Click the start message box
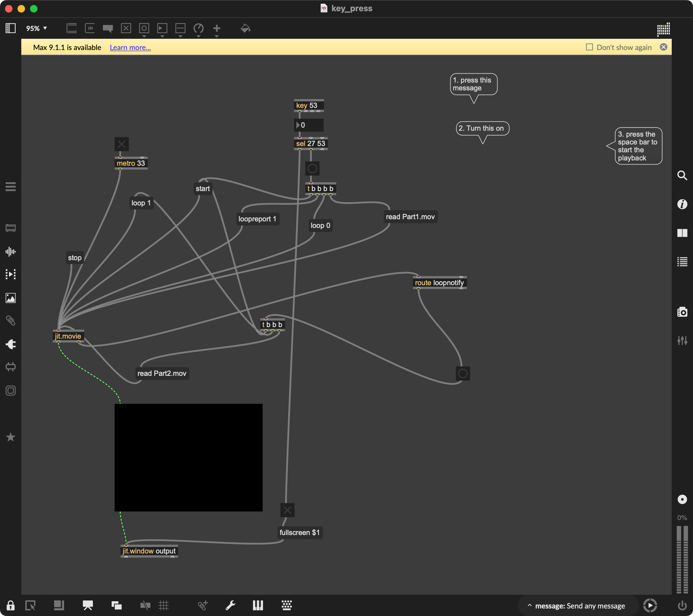 202,189
